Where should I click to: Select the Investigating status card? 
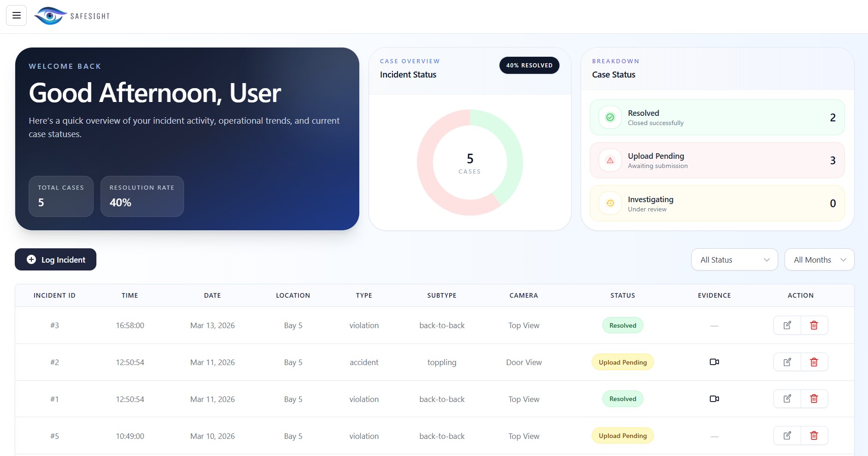coord(717,203)
